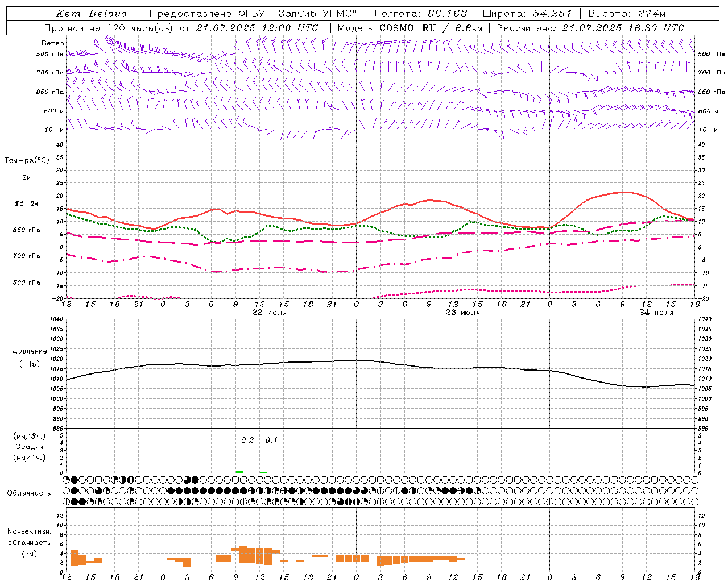Click the 10 м wind level label on left

(54, 130)
